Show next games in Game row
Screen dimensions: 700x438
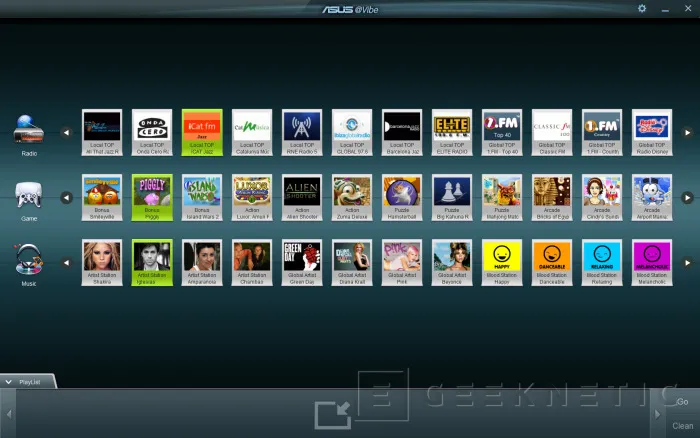pos(688,197)
